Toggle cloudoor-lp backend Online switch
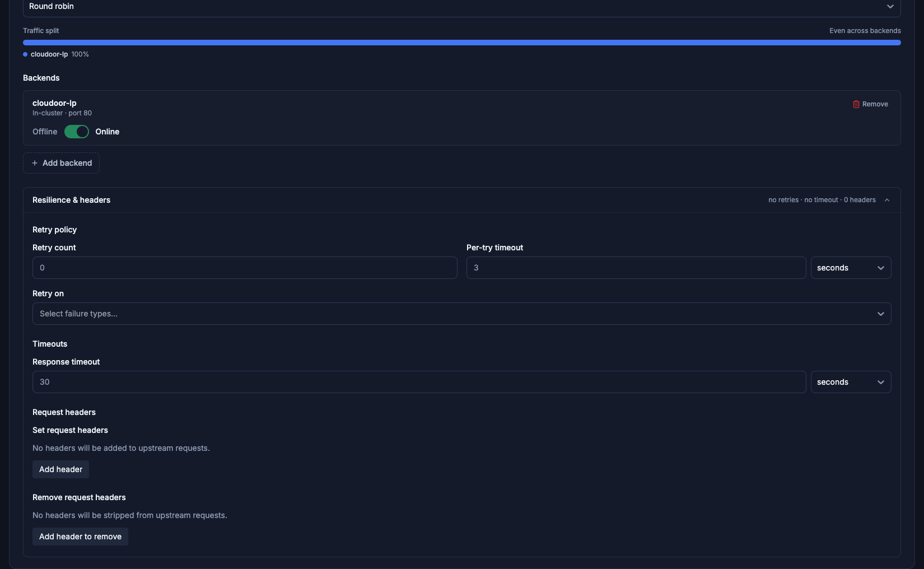Viewport: 924px width, 569px height. click(x=77, y=132)
